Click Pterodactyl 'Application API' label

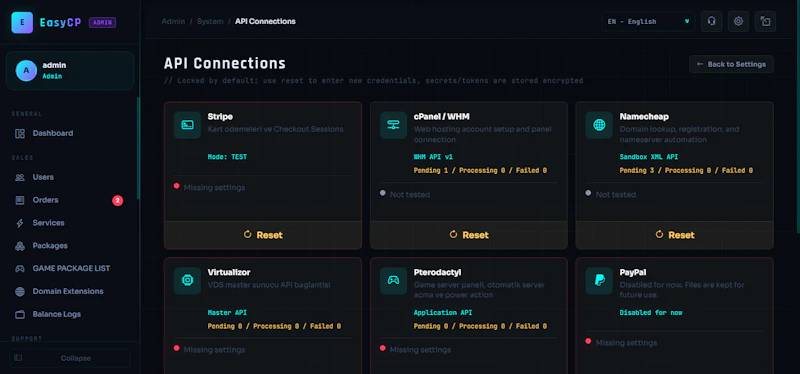pos(442,313)
